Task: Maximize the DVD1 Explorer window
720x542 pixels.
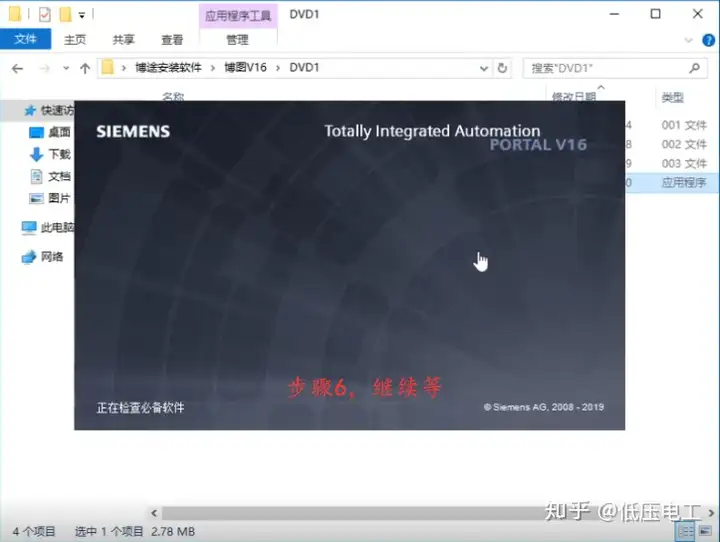Action: [656, 14]
